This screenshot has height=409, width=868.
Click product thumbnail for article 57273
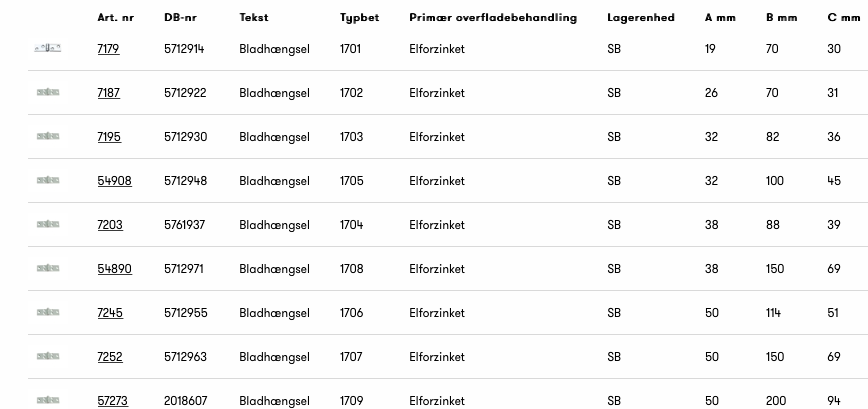pos(48,400)
